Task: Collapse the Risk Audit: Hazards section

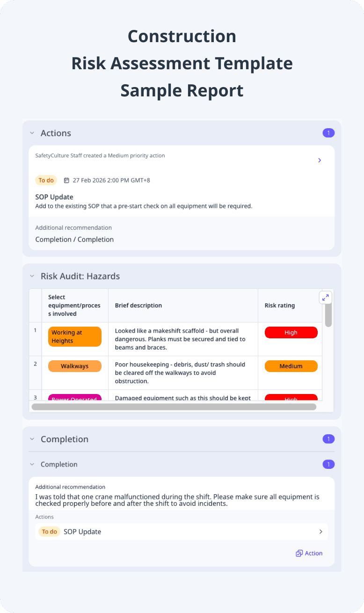Action: point(32,277)
